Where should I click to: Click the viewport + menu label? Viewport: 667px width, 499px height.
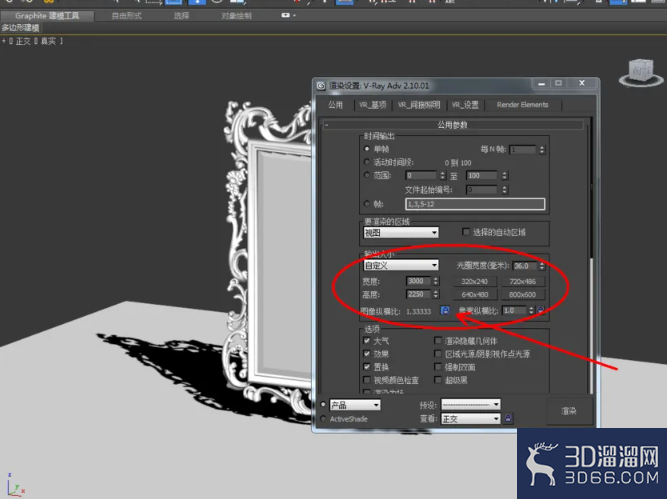pos(4,41)
